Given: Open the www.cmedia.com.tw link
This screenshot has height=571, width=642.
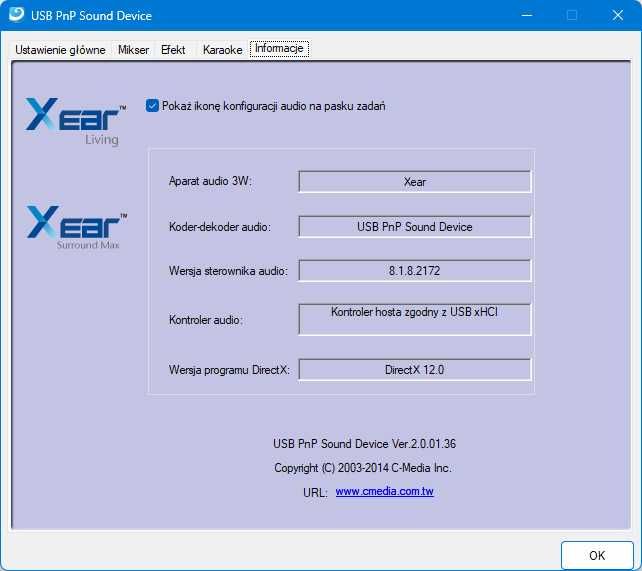Looking at the screenshot, I should [384, 491].
